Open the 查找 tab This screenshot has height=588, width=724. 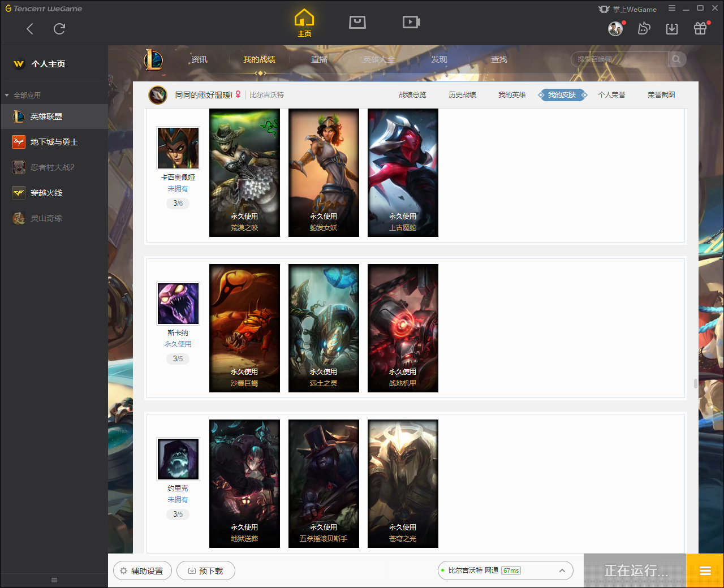pos(499,59)
